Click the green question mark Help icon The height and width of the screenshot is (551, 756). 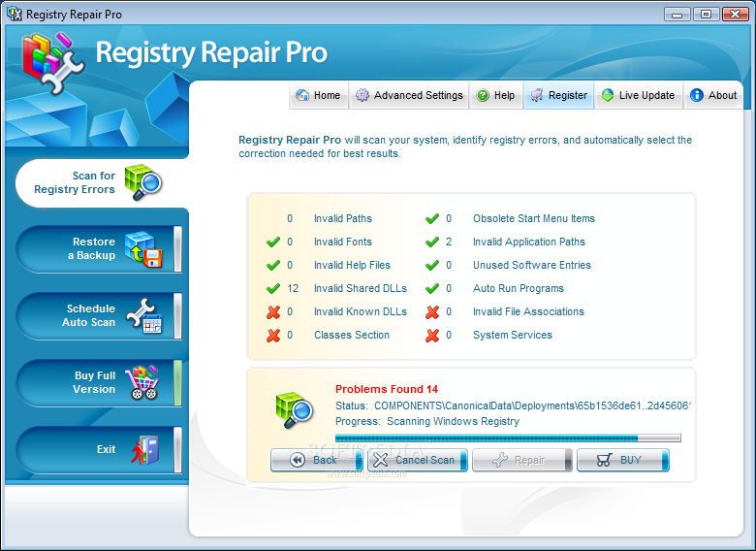coord(483,95)
